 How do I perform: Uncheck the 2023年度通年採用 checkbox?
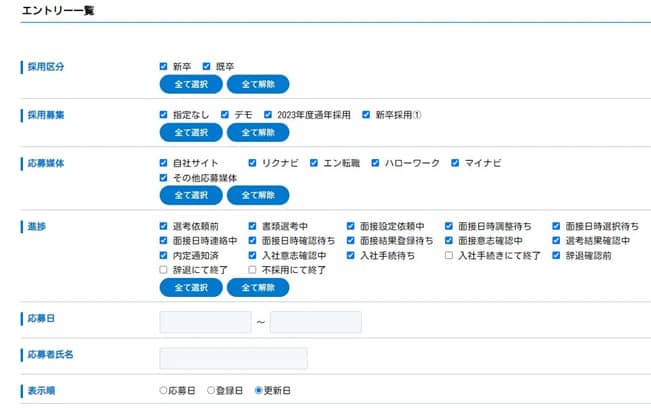click(269, 115)
